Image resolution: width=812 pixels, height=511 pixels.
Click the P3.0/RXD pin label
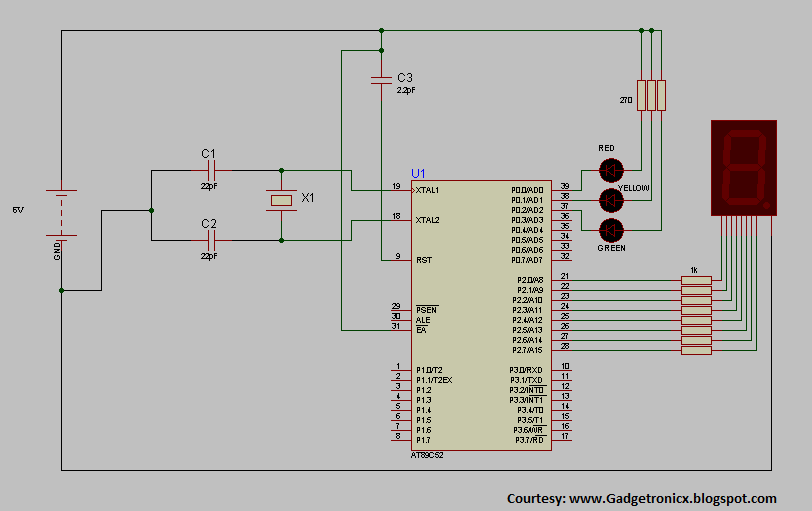[526, 370]
